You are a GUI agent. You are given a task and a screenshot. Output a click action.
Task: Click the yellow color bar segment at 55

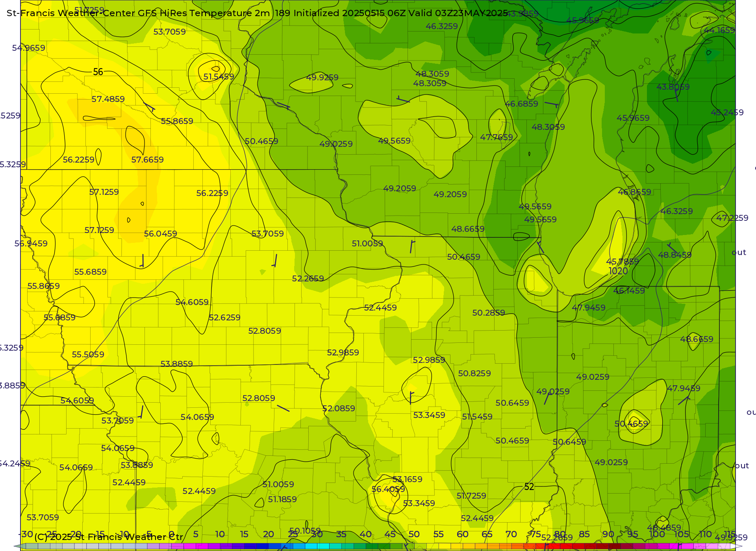coord(445,546)
